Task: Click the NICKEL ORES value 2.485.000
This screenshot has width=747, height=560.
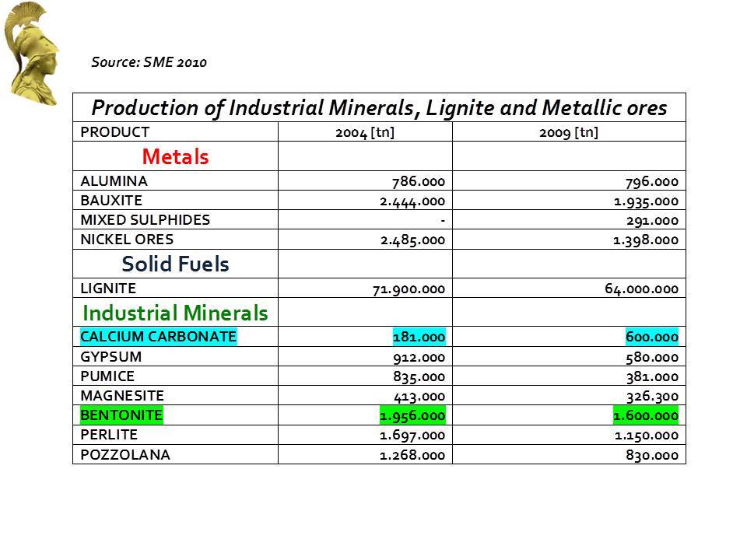Action: 412,240
